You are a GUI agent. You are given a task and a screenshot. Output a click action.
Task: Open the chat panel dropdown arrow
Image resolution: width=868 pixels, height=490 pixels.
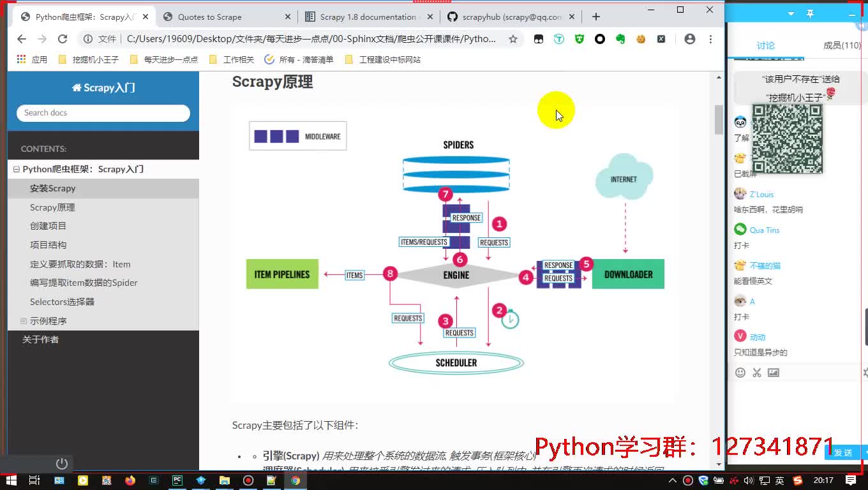tap(791, 13)
